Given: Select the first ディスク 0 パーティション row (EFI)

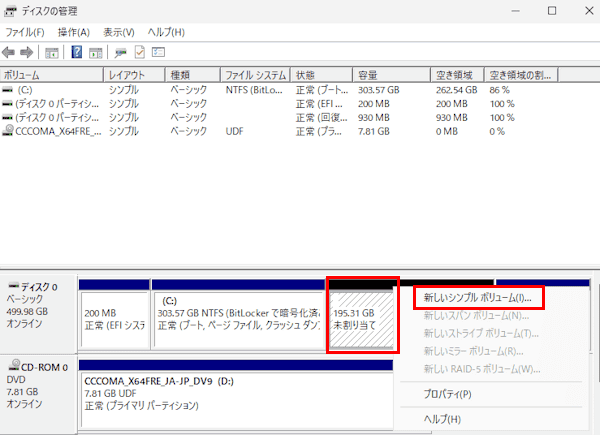Looking at the screenshot, I should pyautogui.click(x=279, y=104).
